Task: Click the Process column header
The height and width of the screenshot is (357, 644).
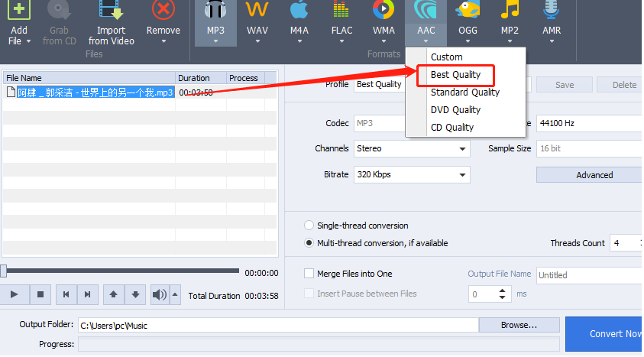Action: point(246,78)
